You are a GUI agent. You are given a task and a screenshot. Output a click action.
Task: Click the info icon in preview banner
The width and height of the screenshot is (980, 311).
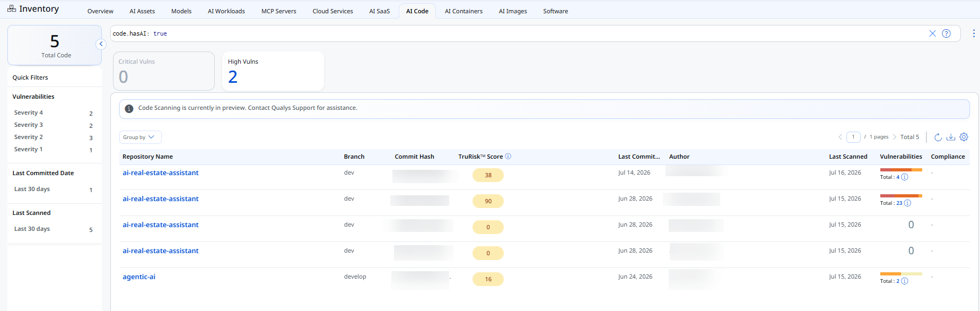point(129,108)
